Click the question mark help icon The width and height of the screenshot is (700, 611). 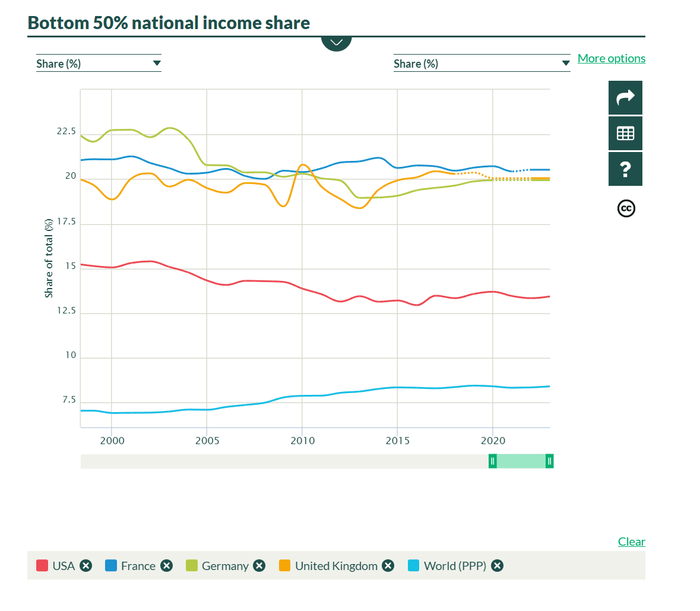click(625, 169)
